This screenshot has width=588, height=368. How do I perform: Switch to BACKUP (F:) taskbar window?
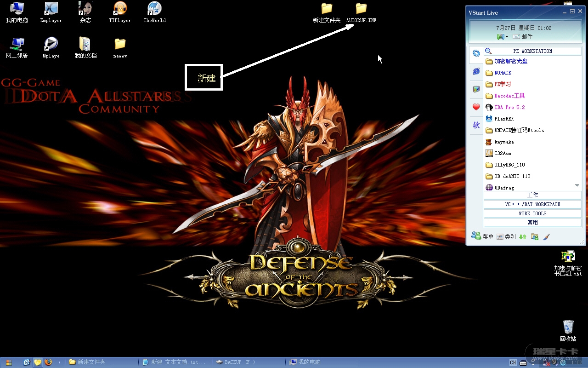tap(249, 362)
